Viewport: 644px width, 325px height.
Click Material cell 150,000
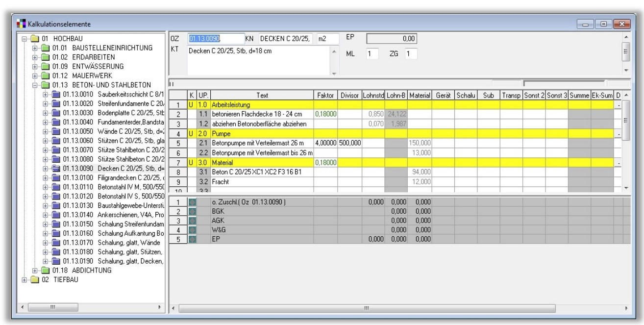coord(420,143)
